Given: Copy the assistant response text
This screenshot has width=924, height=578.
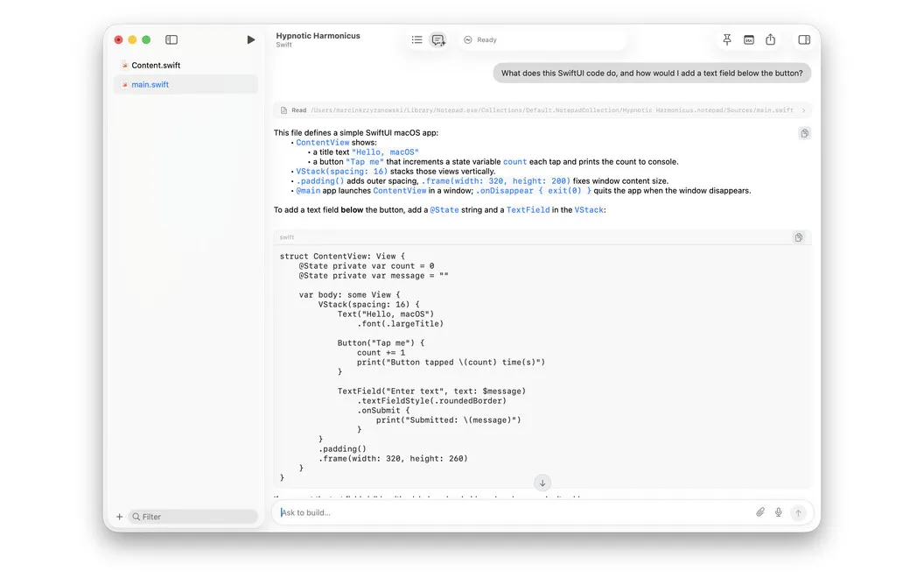Looking at the screenshot, I should [x=804, y=133].
